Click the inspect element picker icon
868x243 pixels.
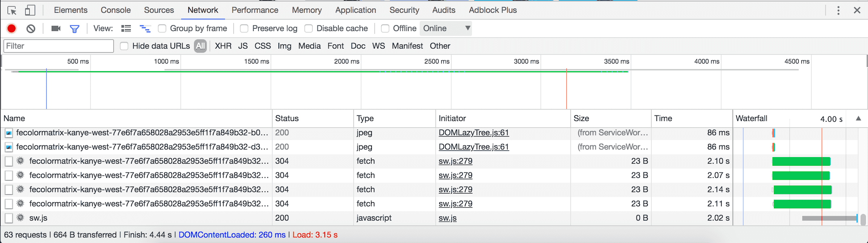pos(12,10)
